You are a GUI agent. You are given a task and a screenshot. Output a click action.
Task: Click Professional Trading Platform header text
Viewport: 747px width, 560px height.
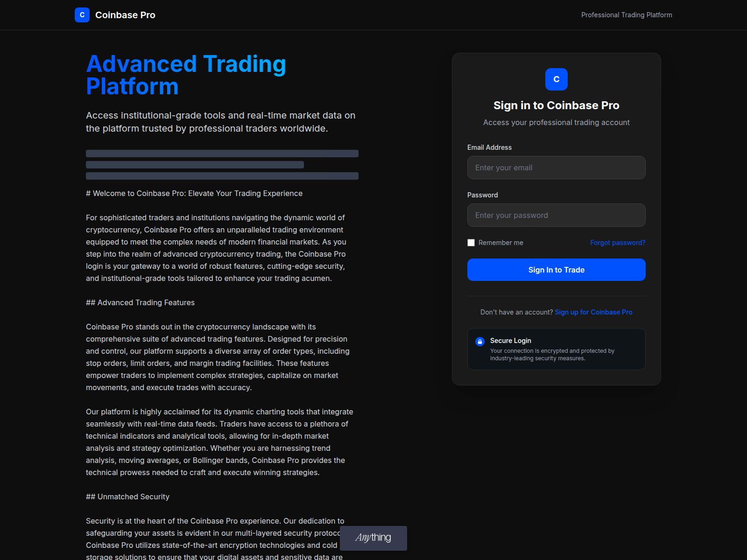627,15
